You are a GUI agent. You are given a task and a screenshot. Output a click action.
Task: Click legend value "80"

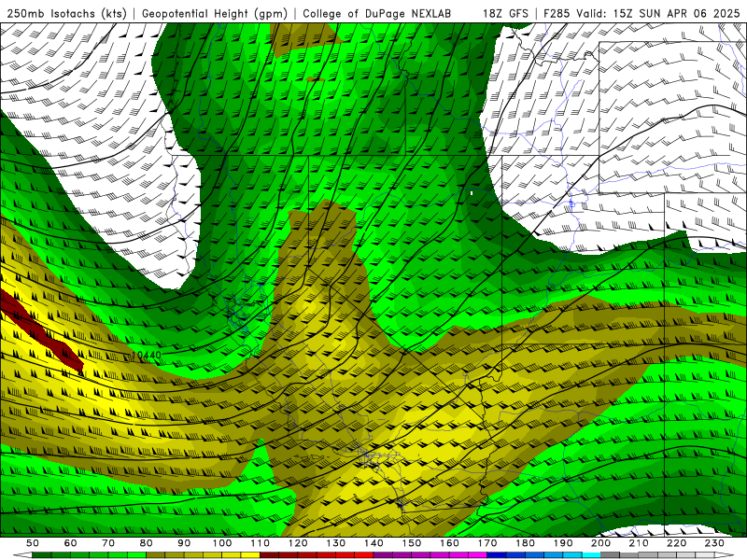147,543
